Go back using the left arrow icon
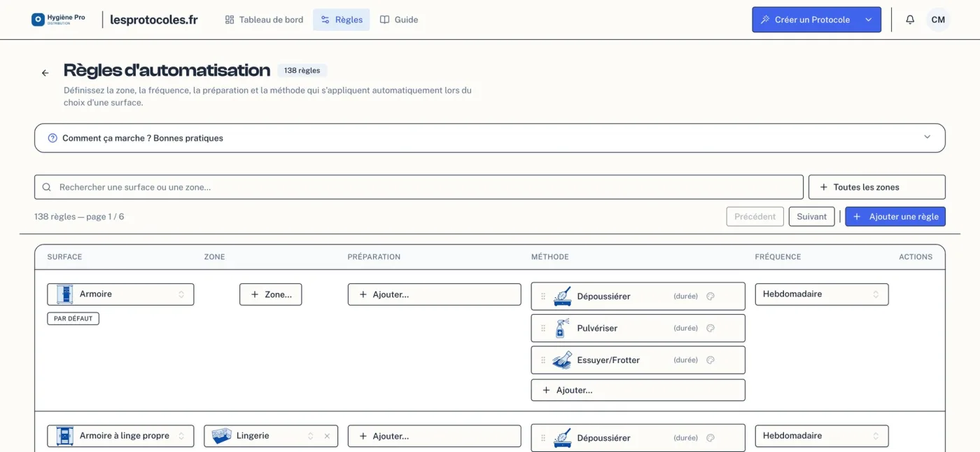 (45, 73)
